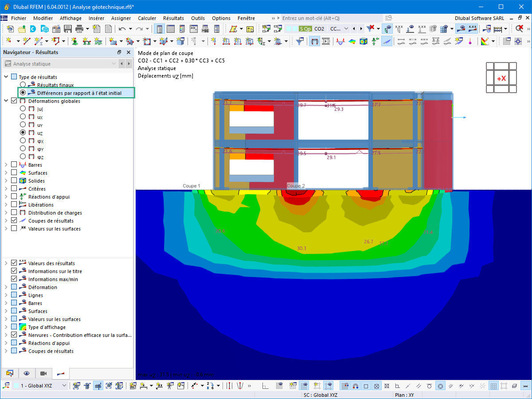This screenshot has height=399, width=532.
Task: Click the color palette edit icon
Action: point(485,41)
